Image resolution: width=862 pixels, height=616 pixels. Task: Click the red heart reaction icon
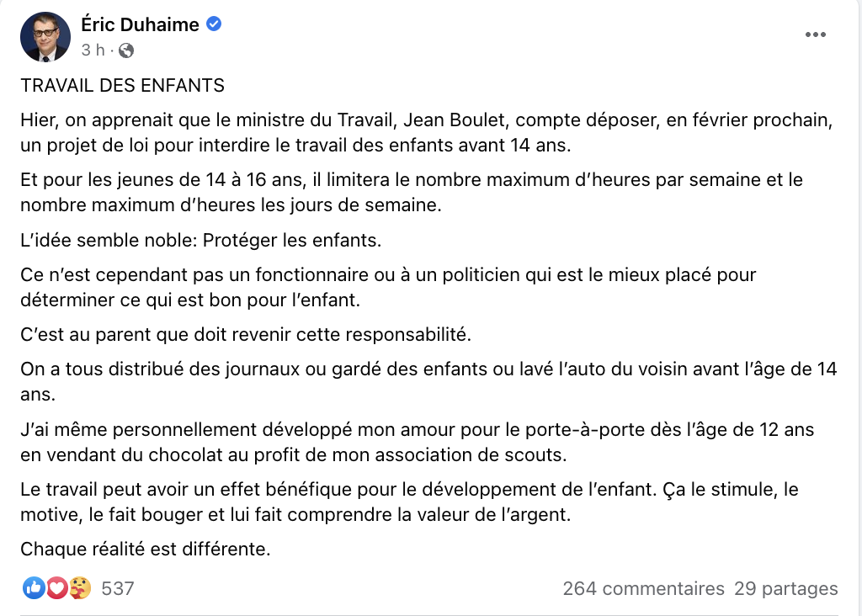click(56, 588)
